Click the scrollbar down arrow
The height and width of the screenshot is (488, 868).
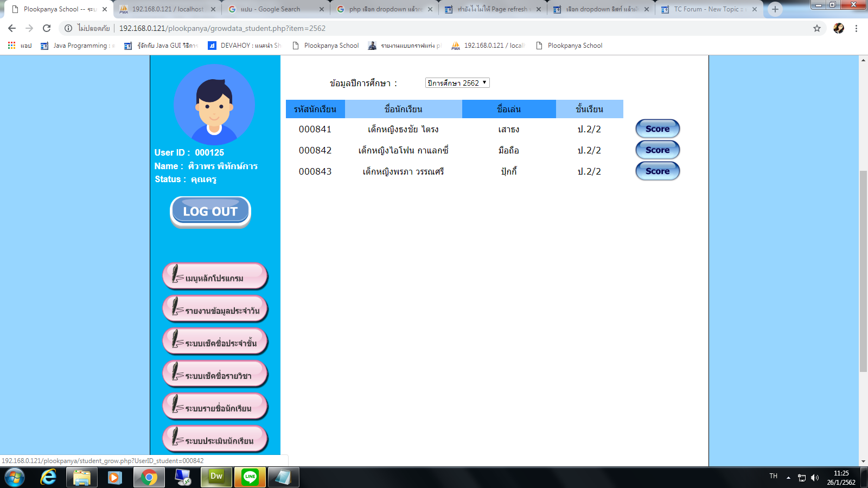click(x=863, y=461)
